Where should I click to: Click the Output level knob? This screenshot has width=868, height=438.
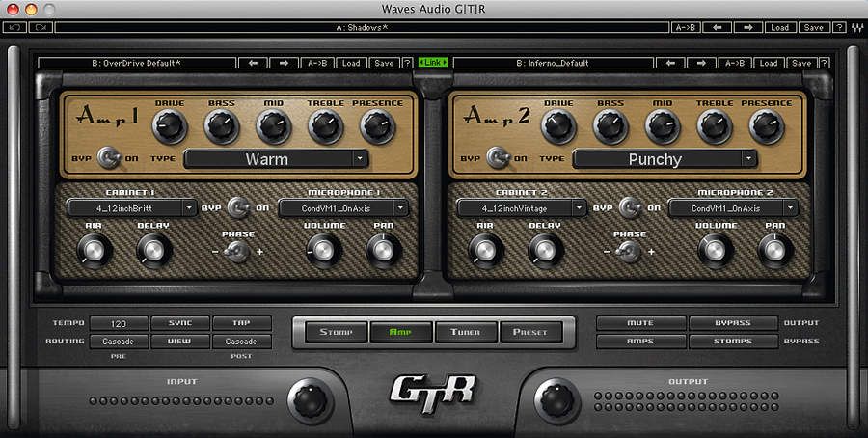[x=556, y=401]
